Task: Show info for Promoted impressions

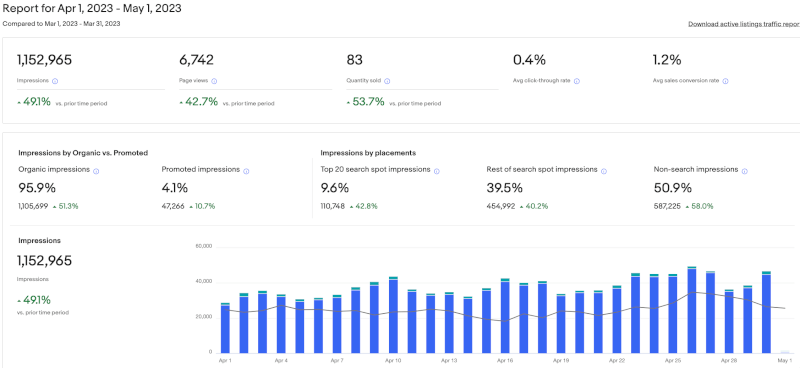Action: (x=246, y=171)
